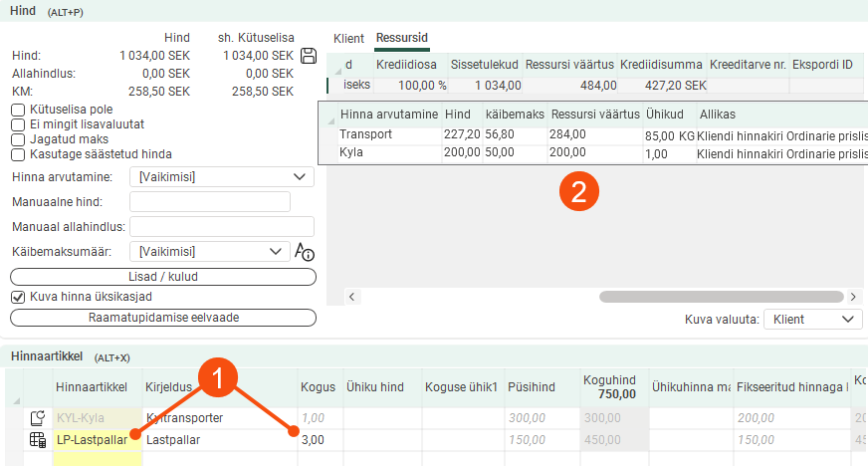Uncheck Kuva hinna üksikasjad checkbox
868x466 pixels.
point(17,297)
